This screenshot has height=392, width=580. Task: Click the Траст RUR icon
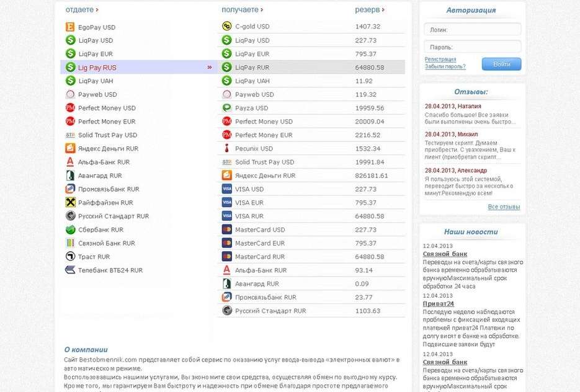[70, 256]
